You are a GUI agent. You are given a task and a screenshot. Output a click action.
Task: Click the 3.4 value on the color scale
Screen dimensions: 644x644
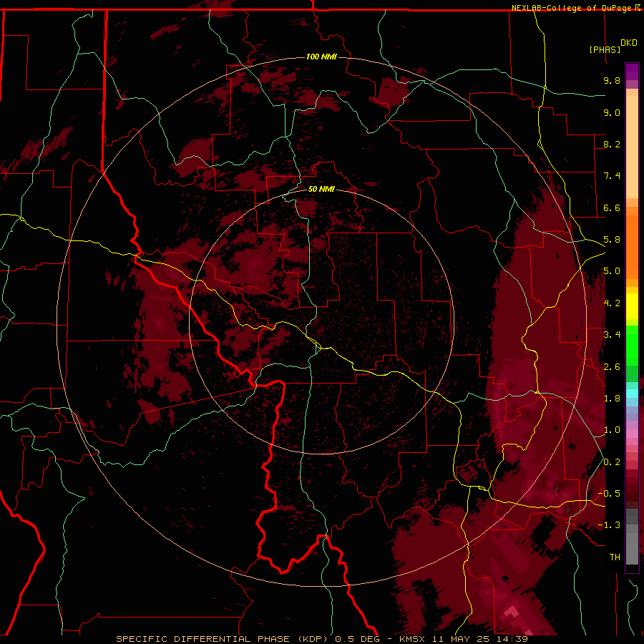(x=612, y=335)
